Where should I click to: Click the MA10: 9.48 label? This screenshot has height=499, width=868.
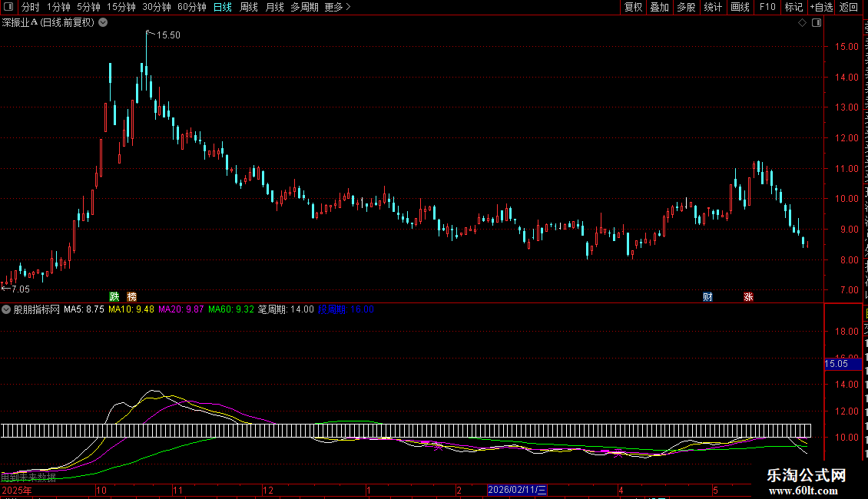pos(131,309)
